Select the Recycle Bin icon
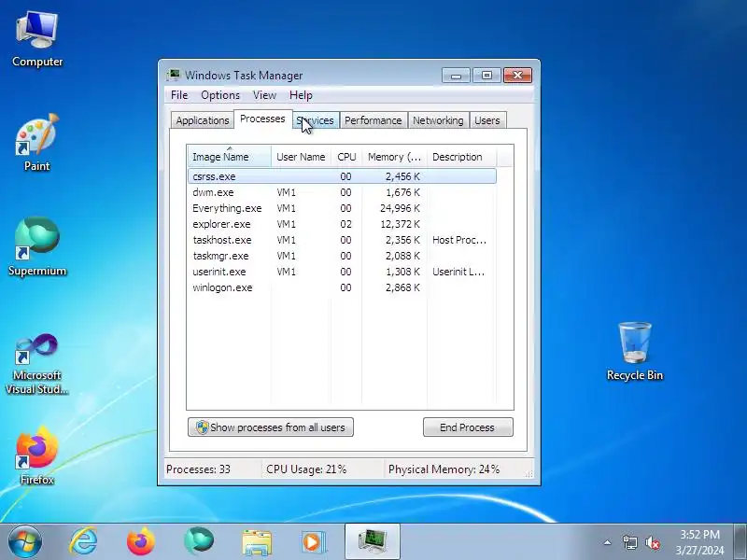The image size is (747, 560). tap(635, 352)
